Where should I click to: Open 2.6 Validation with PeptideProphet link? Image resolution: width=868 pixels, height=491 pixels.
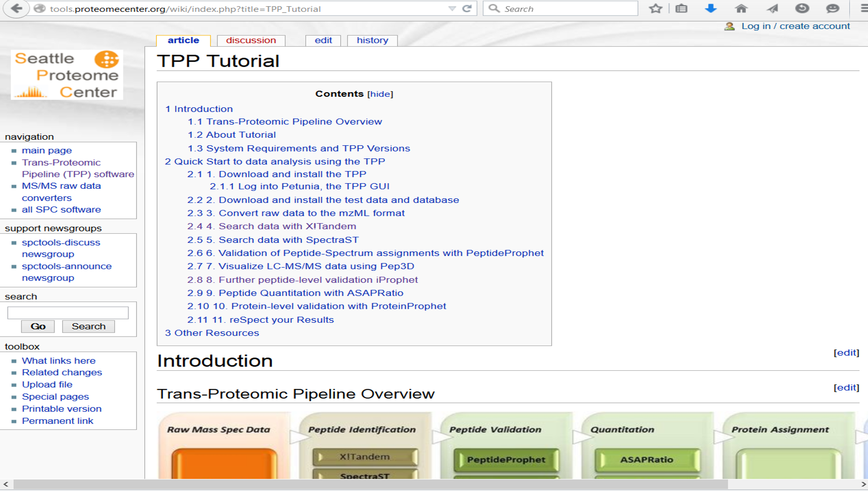pos(365,253)
